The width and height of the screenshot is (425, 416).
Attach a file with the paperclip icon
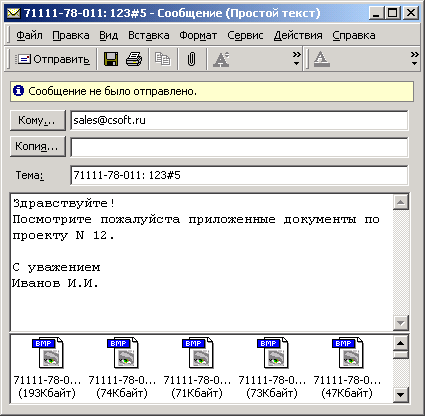(x=191, y=59)
